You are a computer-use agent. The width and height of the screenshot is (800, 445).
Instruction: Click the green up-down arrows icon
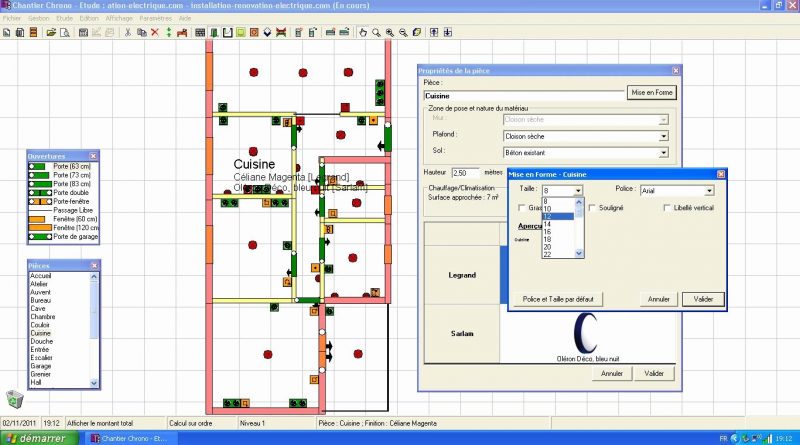[168, 32]
